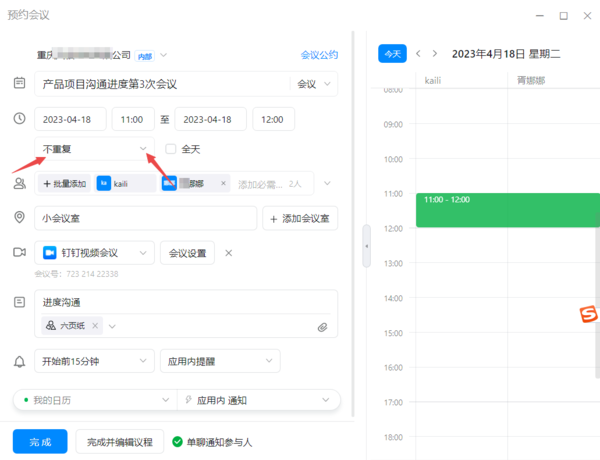
Task: Click the Sogou input method icon
Action: point(588,315)
